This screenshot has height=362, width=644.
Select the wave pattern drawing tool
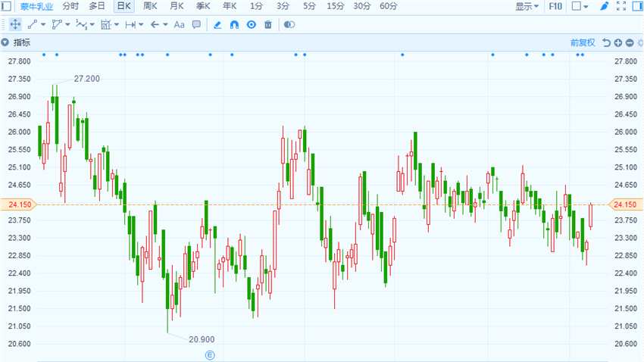pos(81,25)
